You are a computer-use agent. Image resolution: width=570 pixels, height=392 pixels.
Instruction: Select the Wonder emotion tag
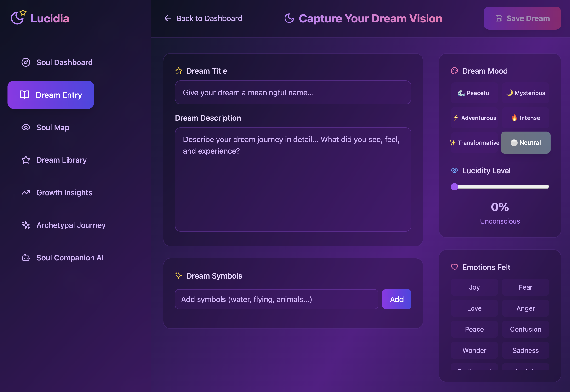click(474, 350)
